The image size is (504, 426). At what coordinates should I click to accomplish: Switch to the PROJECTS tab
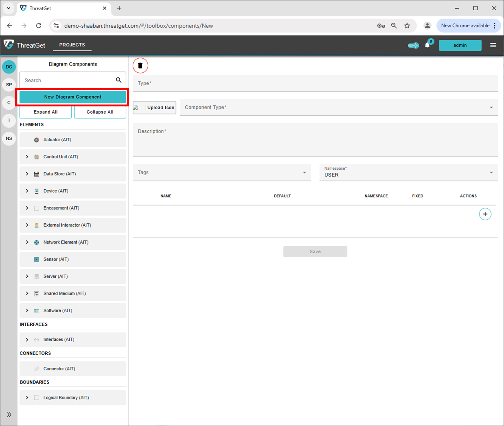(x=72, y=44)
